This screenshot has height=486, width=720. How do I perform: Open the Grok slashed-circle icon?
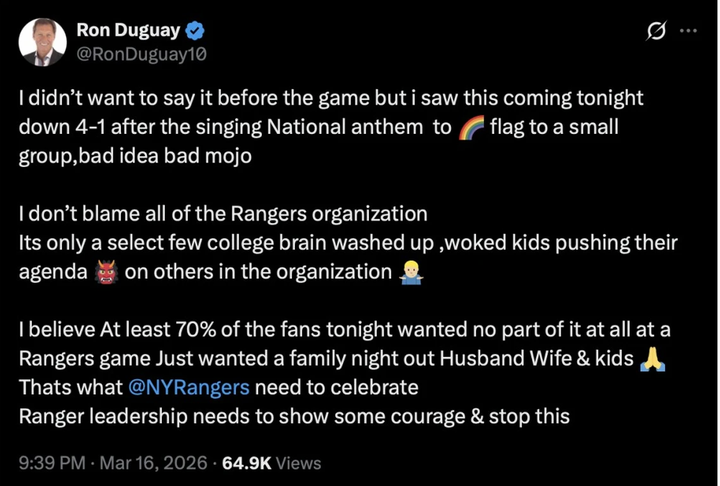pyautogui.click(x=656, y=32)
